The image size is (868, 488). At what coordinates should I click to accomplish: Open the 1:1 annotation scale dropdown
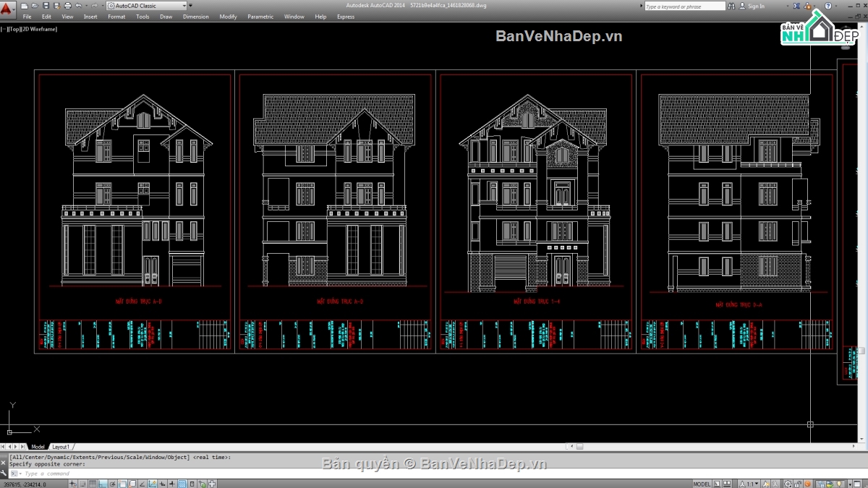click(752, 484)
